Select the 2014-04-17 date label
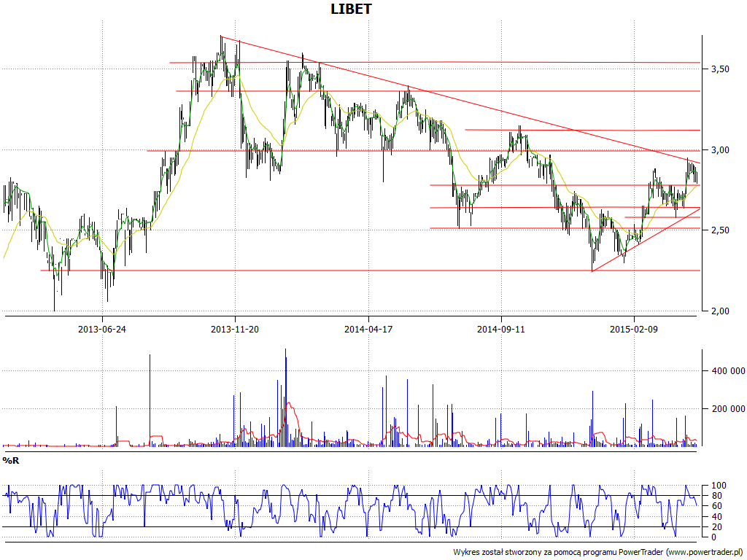This screenshot has width=747, height=560. [368, 329]
